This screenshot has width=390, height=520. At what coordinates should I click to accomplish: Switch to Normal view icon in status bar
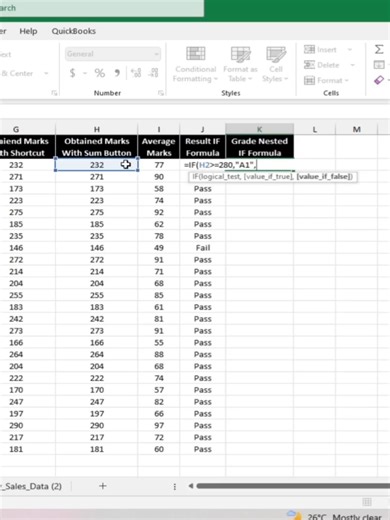pyautogui.click(x=367, y=502)
